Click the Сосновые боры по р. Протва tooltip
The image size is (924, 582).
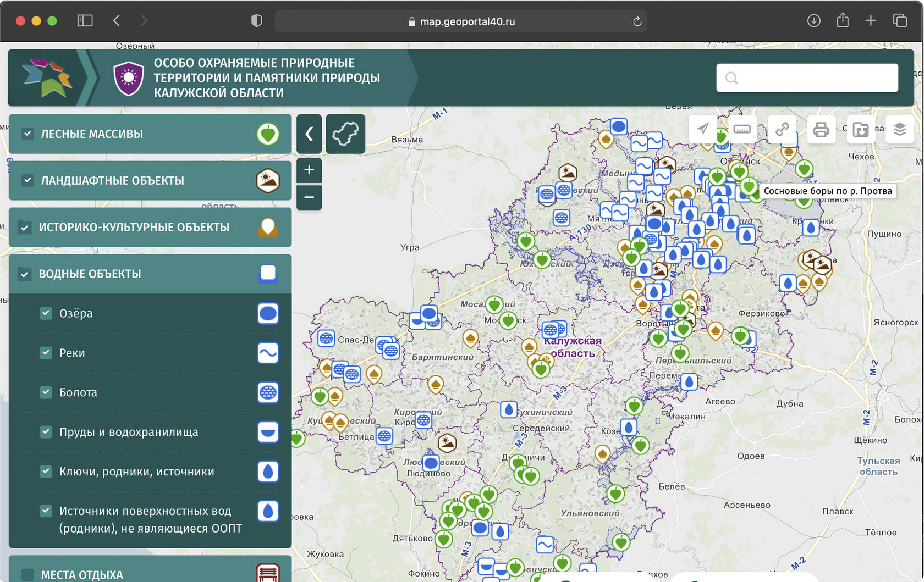pyautogui.click(x=827, y=191)
